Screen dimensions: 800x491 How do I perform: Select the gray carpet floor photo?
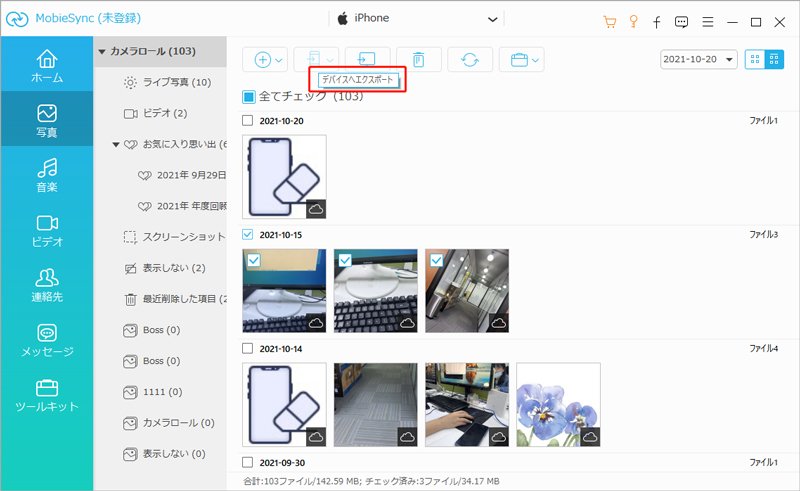click(x=376, y=405)
